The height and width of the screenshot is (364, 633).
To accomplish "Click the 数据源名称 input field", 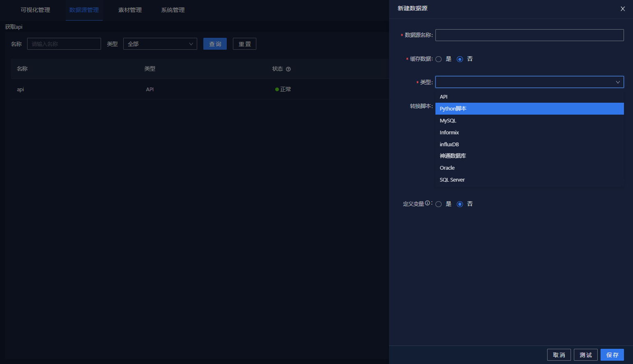I will click(x=529, y=35).
